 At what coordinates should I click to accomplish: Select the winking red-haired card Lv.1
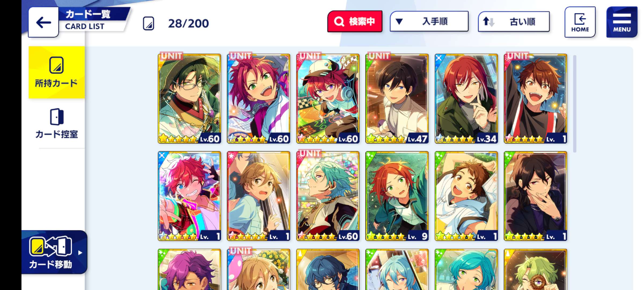point(189,196)
